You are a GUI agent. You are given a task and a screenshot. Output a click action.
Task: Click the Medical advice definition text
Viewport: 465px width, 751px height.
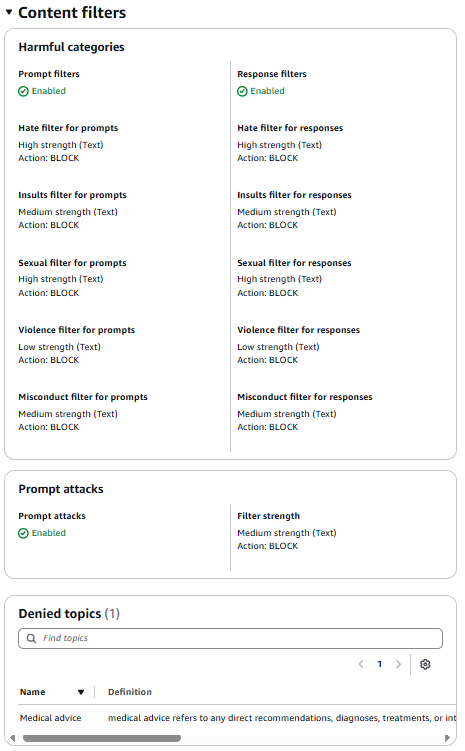point(282,718)
